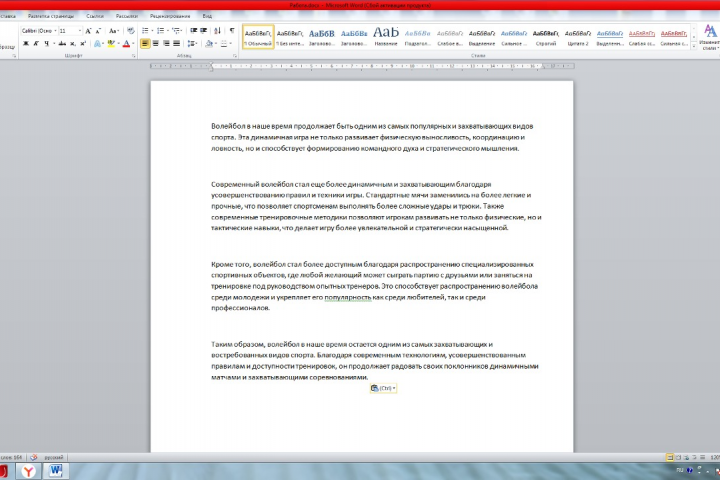Sort selected text alphabetically
The image size is (720, 480).
(217, 31)
